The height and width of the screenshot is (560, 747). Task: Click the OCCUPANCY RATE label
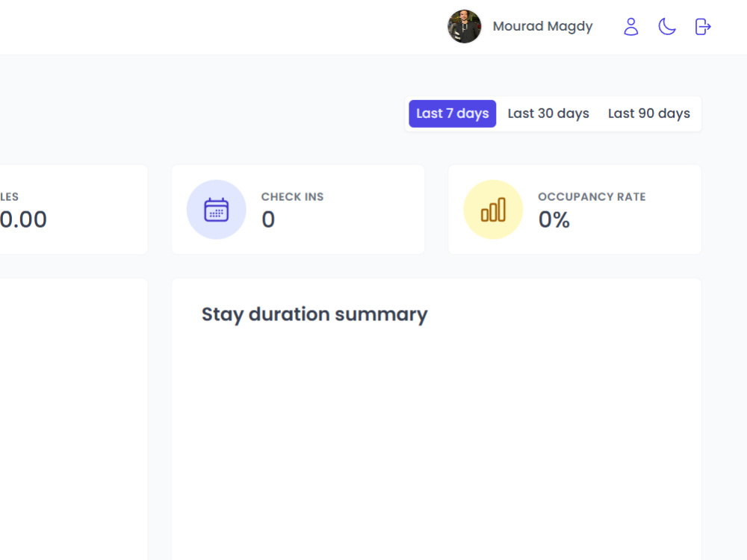coord(592,196)
